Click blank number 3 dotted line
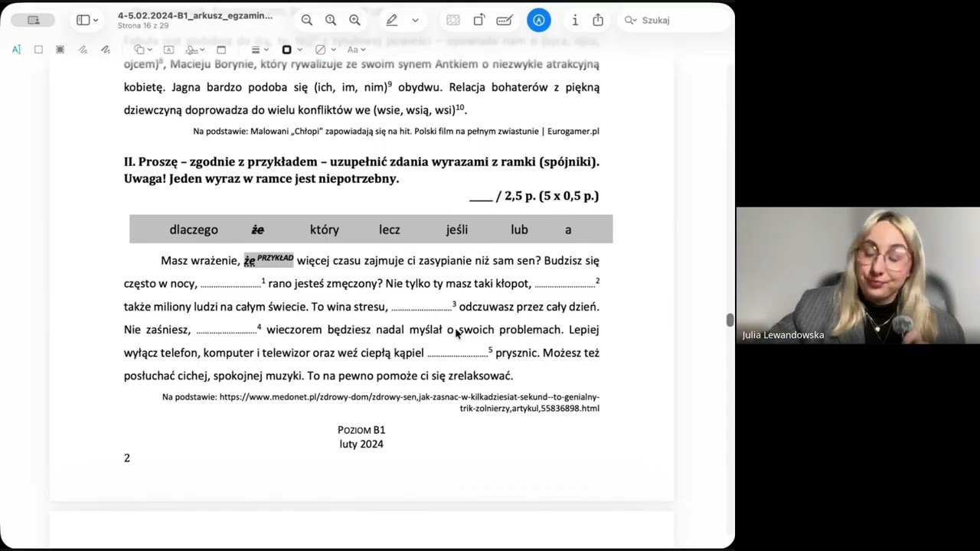This screenshot has width=980, height=551. pos(421,308)
